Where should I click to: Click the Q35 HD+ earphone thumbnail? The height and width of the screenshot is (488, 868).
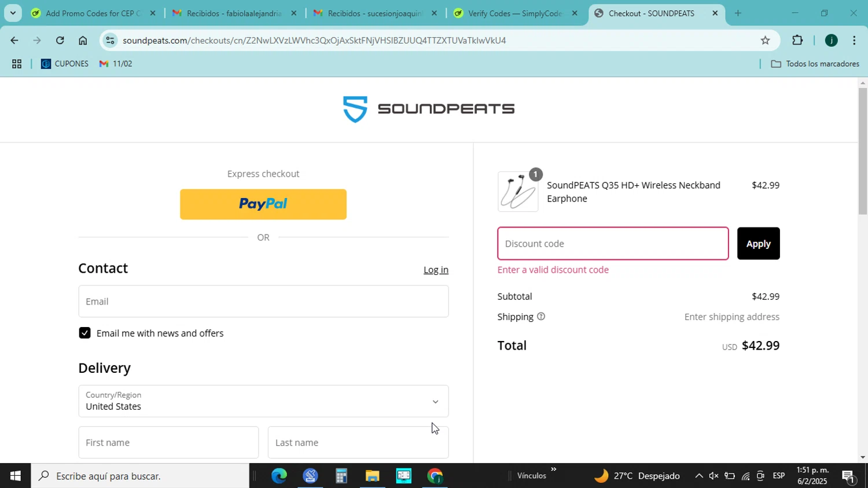(x=518, y=192)
